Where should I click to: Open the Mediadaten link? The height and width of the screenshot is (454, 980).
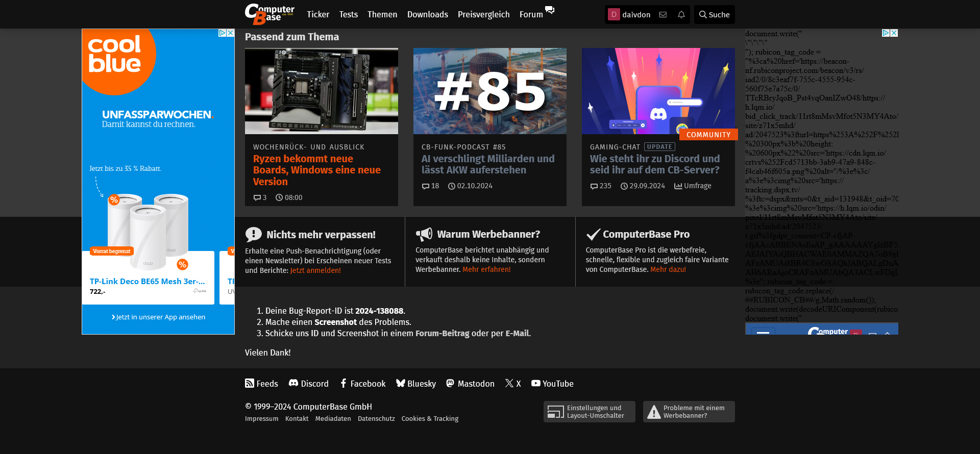333,419
